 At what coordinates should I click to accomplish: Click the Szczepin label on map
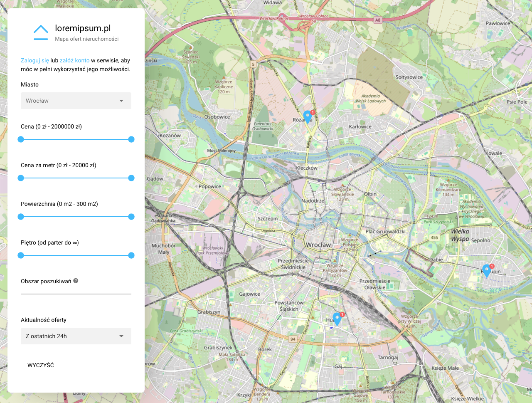coord(268,219)
